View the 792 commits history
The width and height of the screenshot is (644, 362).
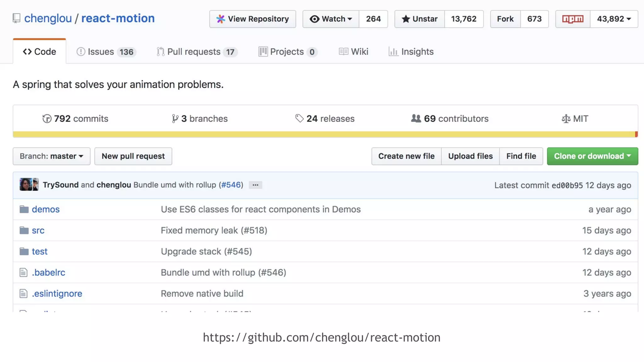[x=75, y=118]
